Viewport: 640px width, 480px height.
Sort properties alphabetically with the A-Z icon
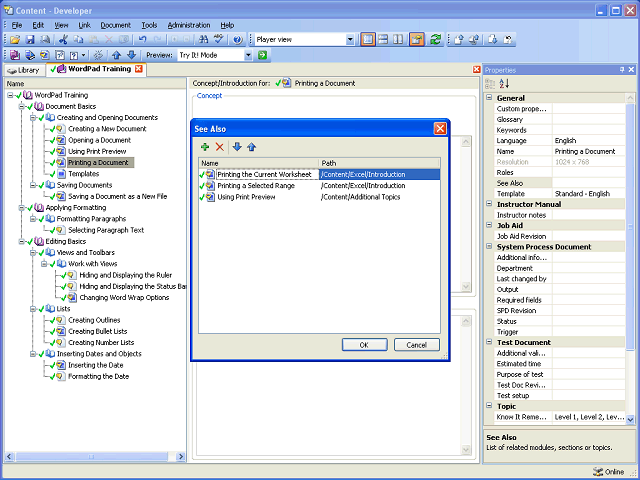504,84
